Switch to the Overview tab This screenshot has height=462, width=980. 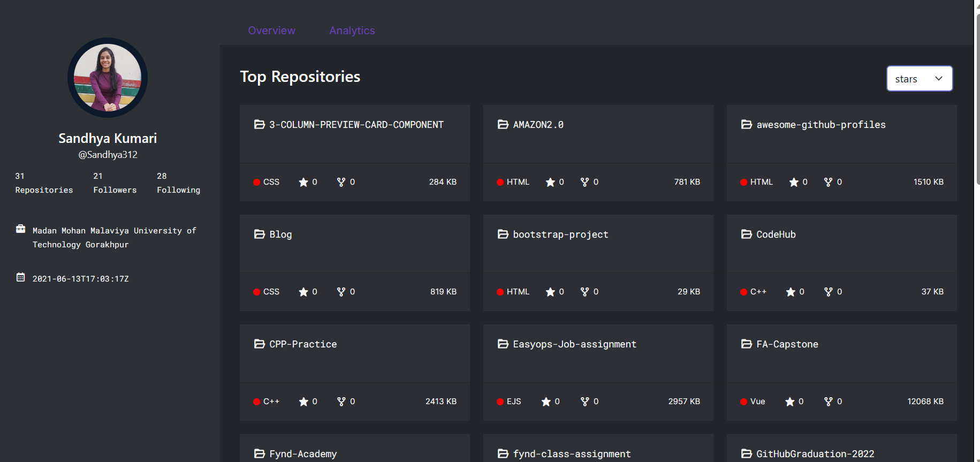click(271, 31)
